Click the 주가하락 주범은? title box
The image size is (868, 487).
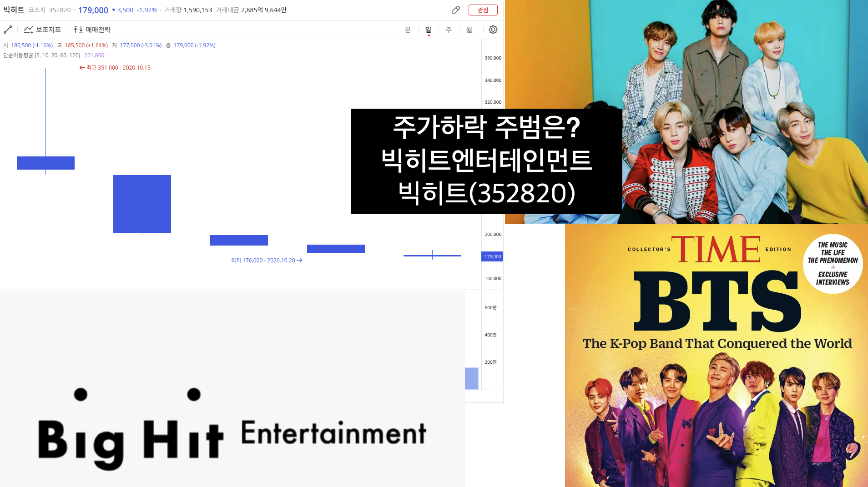click(487, 161)
